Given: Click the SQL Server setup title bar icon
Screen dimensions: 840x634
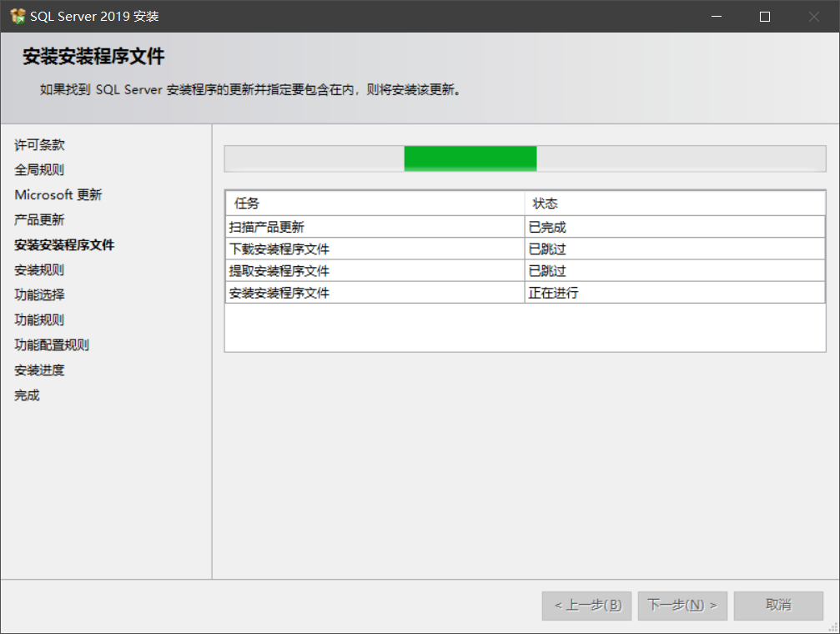Looking at the screenshot, I should click(18, 17).
